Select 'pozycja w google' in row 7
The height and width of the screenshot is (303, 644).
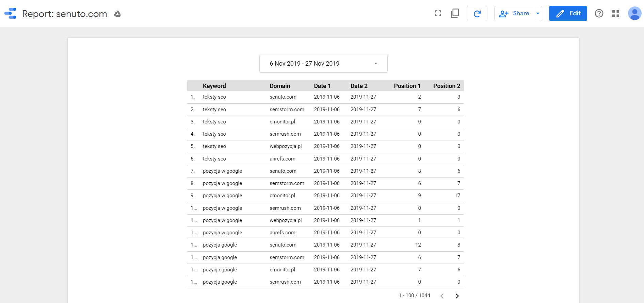(x=222, y=171)
